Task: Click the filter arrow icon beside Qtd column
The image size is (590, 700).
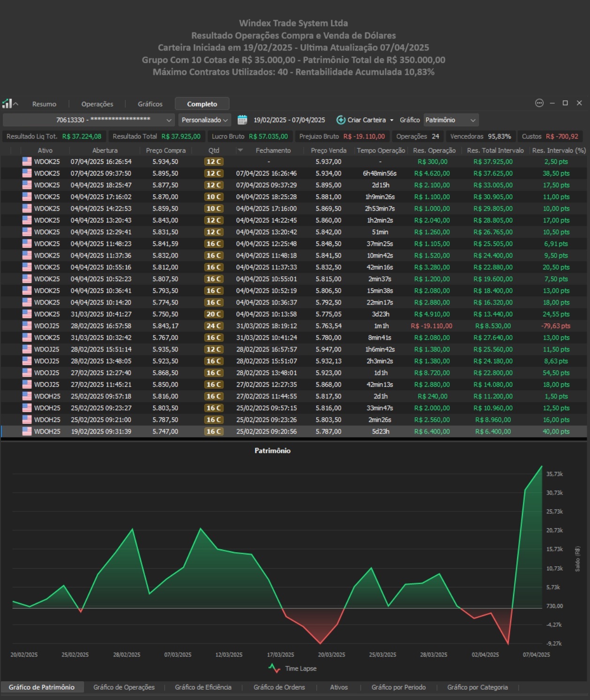Action: point(240,151)
